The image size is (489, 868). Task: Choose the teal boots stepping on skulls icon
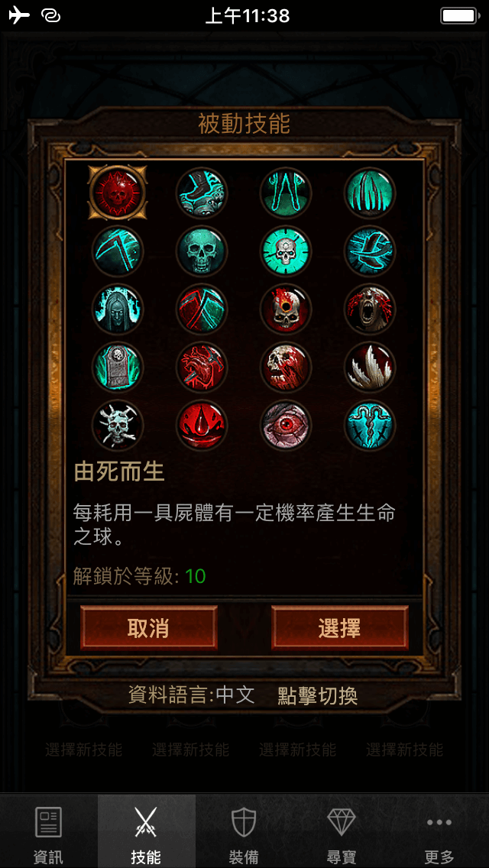pyautogui.click(x=202, y=193)
